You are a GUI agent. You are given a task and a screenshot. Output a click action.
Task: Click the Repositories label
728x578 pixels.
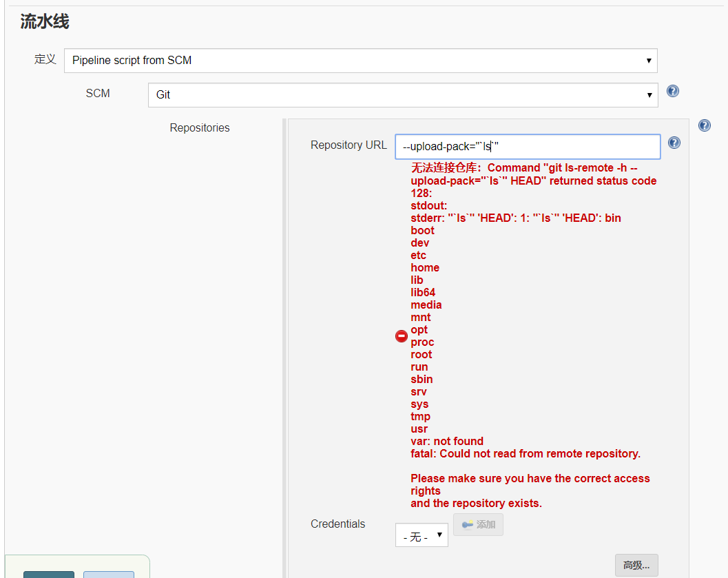pyautogui.click(x=200, y=127)
